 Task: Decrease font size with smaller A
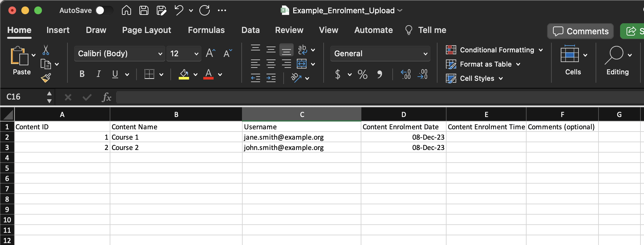pyautogui.click(x=228, y=53)
